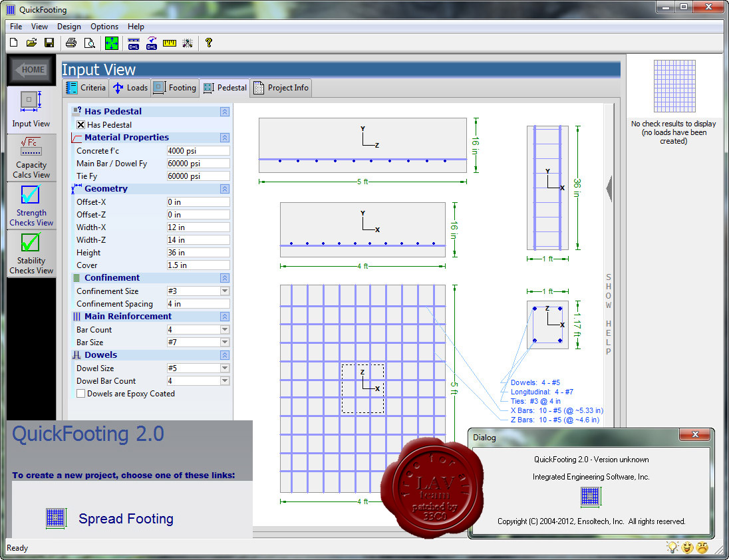Click the Tie Fy input field
The image size is (729, 560).
coord(198,176)
